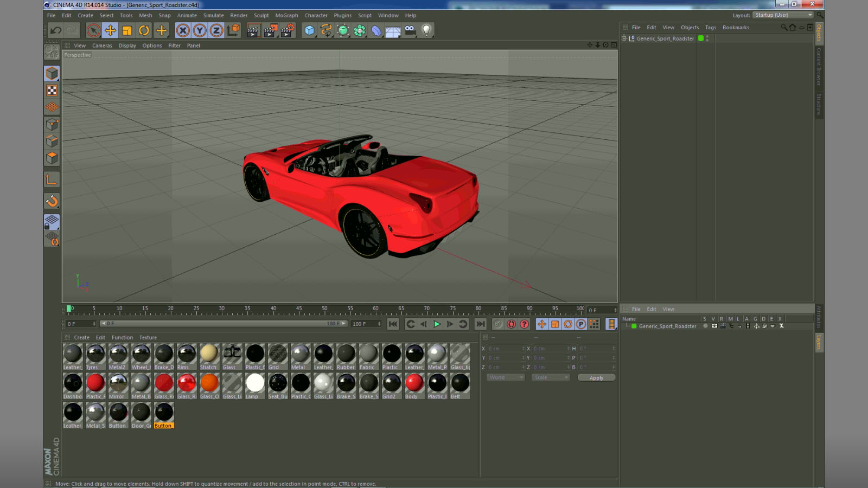The width and height of the screenshot is (868, 488).
Task: Open Object Manager Tags menu
Action: (711, 28)
